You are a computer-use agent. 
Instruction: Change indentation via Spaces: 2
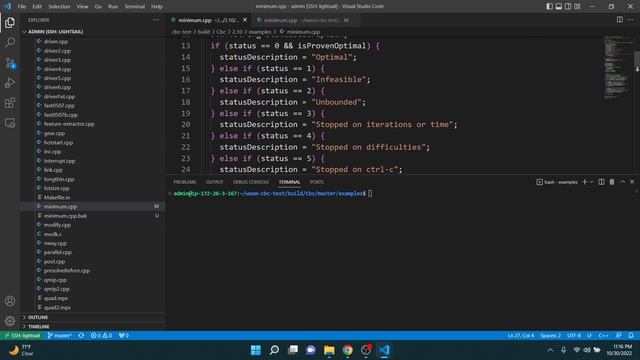pyautogui.click(x=550, y=336)
